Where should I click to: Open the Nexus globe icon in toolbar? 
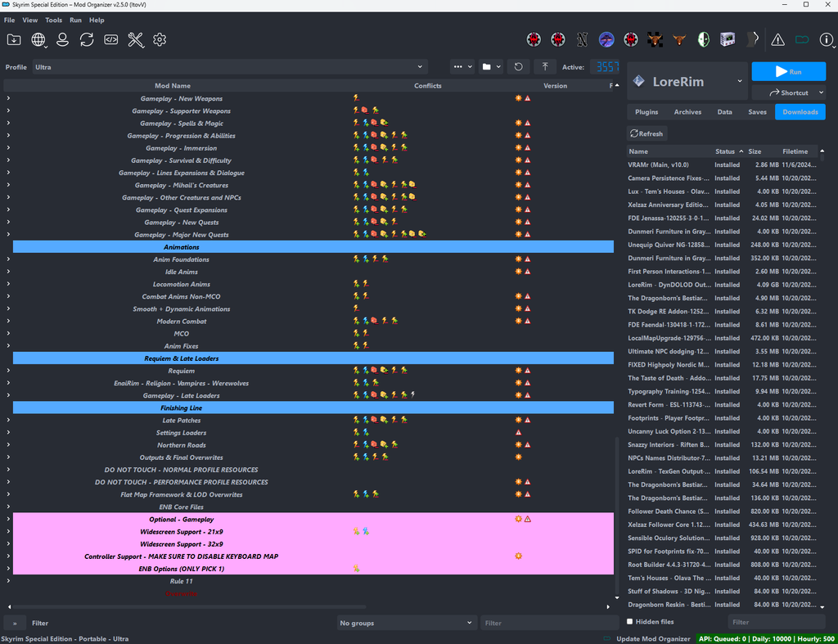[38, 39]
